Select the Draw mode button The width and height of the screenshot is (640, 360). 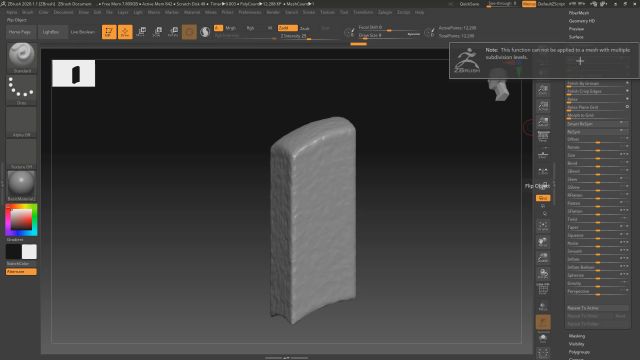click(125, 32)
